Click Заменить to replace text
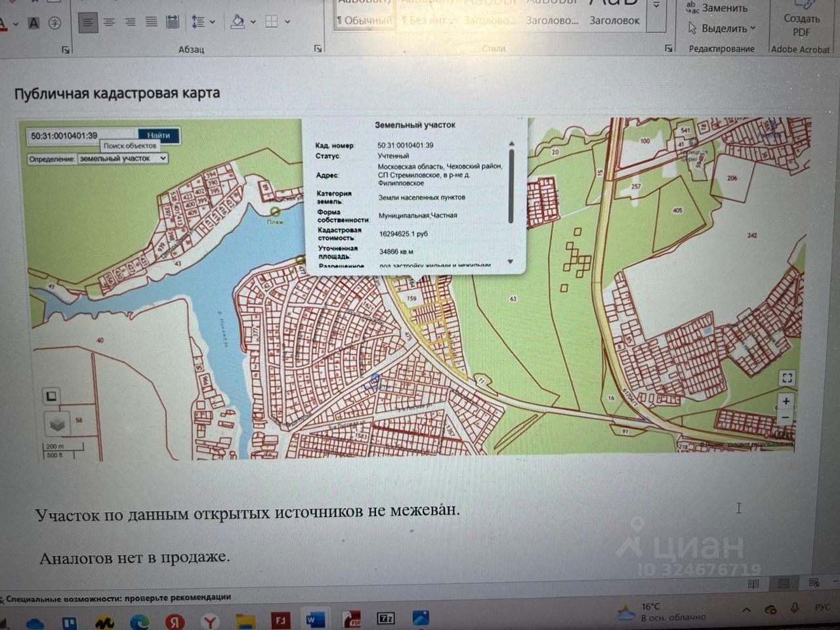The image size is (840, 630). [717, 8]
